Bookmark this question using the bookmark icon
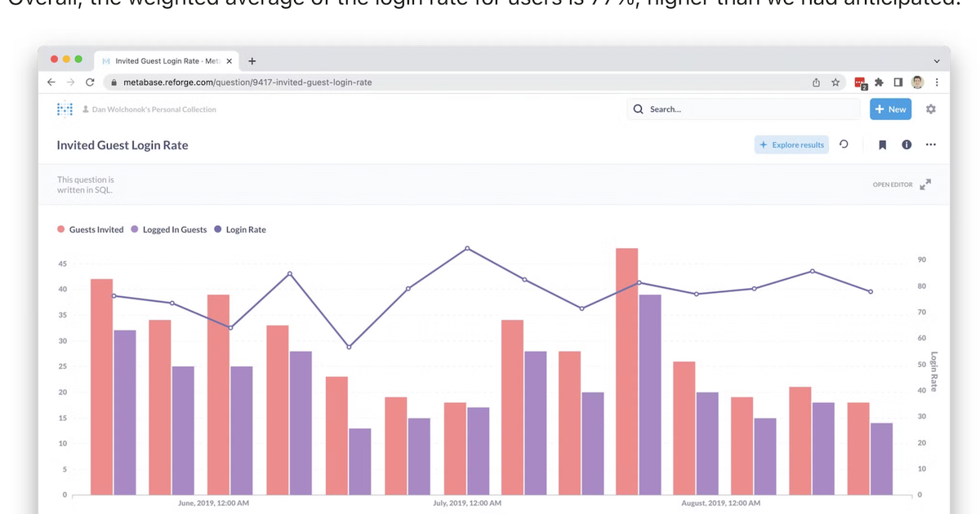Viewport: 980px width, 514px height. point(882,144)
